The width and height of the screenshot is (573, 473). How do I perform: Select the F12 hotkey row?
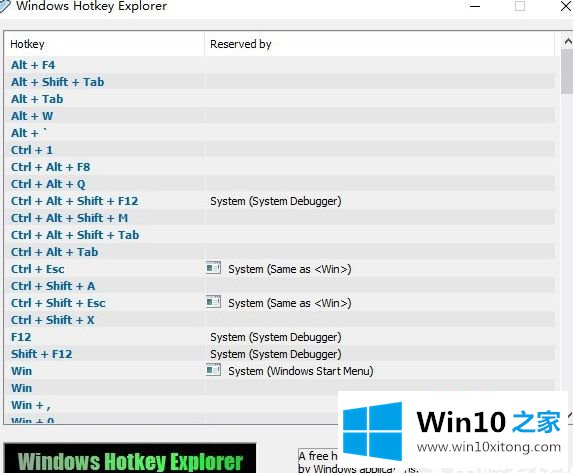click(280, 337)
